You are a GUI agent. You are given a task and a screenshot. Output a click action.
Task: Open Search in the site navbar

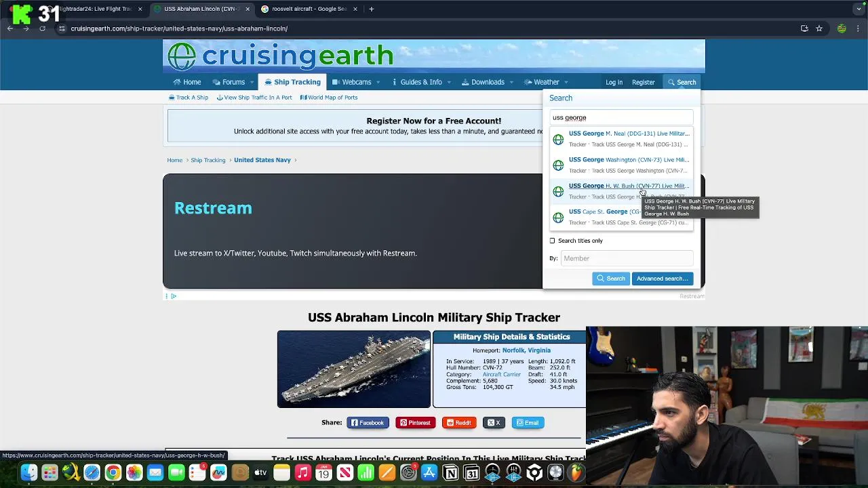pos(682,82)
